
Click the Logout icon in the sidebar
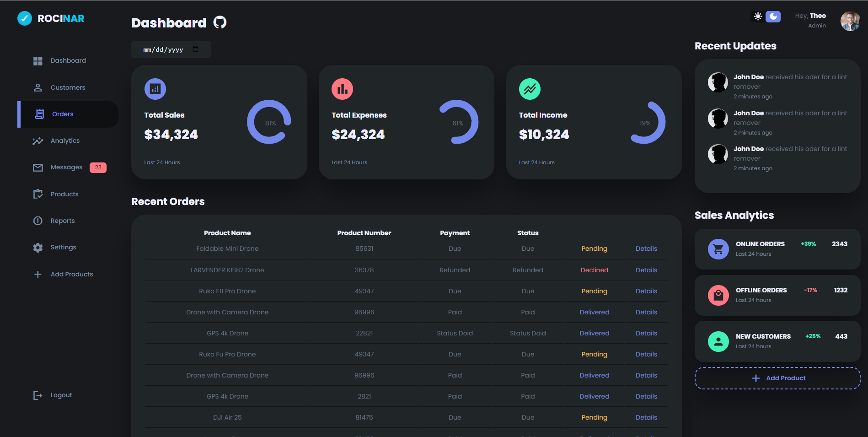[x=38, y=395]
